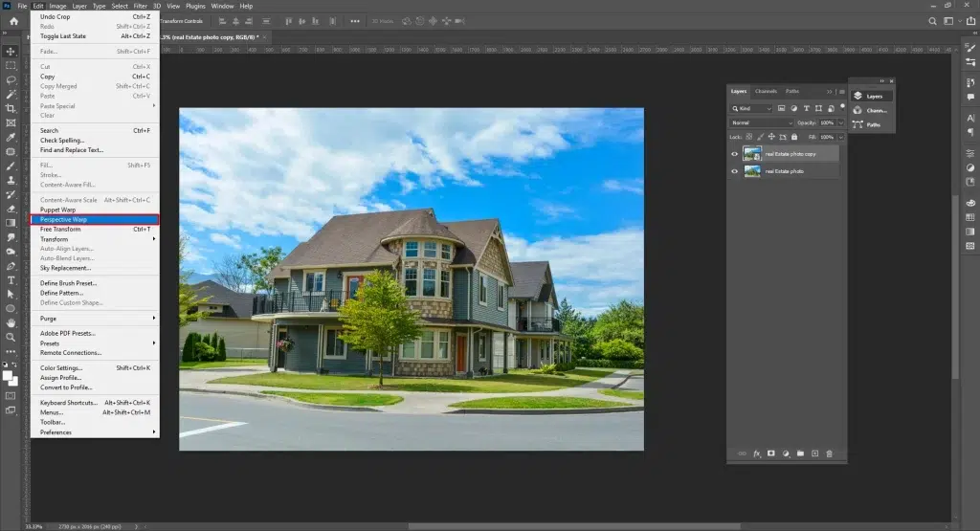
Task: Open the Layers panel options menu
Action: tap(842, 92)
